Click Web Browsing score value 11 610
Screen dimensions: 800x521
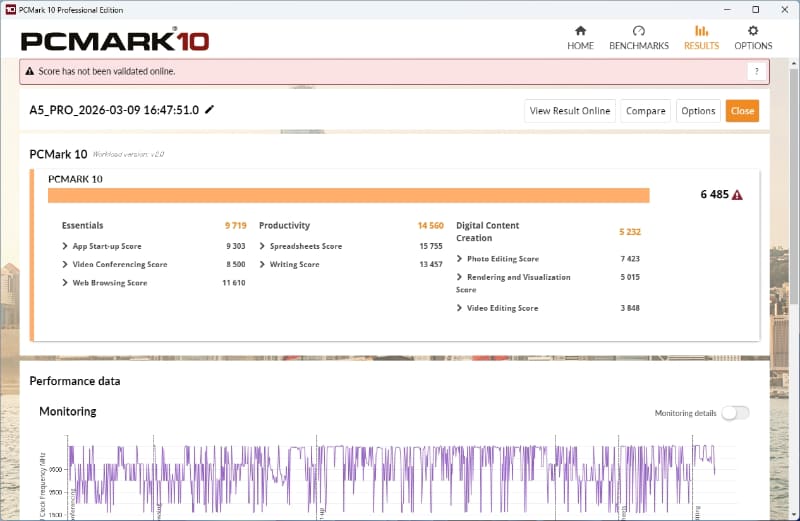[234, 283]
